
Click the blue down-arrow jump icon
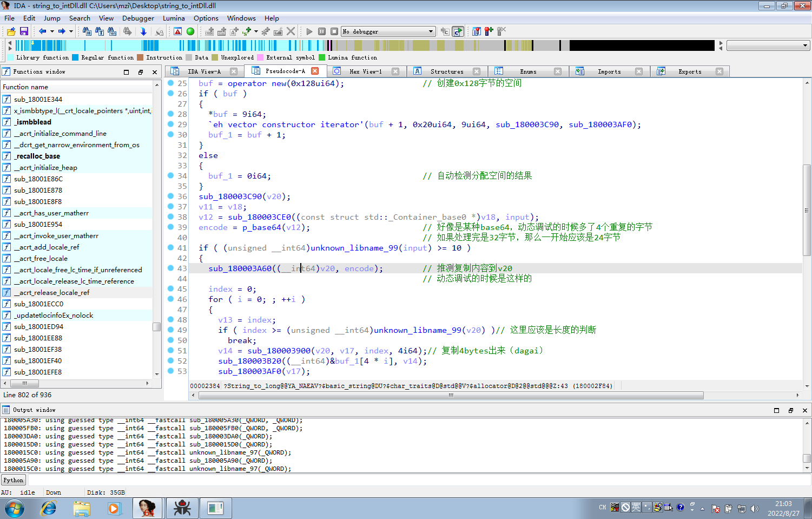click(143, 31)
